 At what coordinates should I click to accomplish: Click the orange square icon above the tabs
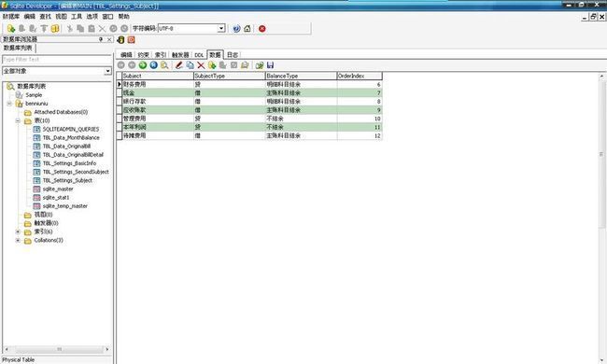(132, 40)
